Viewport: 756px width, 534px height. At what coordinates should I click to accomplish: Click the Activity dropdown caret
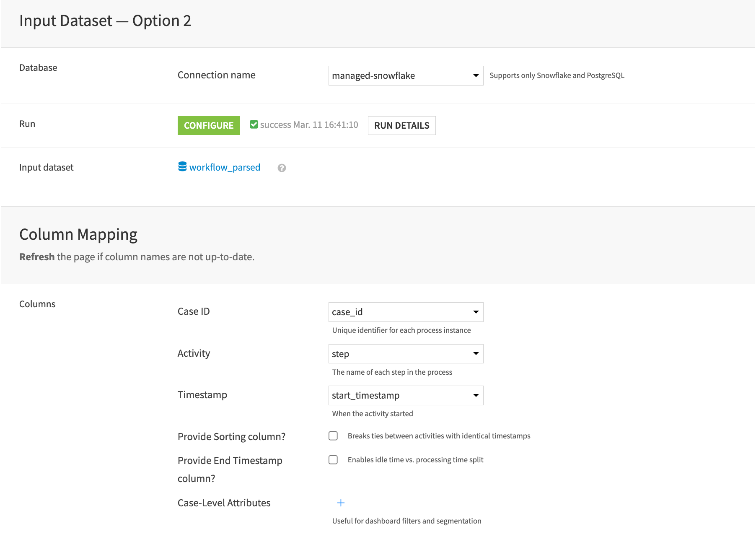click(476, 353)
